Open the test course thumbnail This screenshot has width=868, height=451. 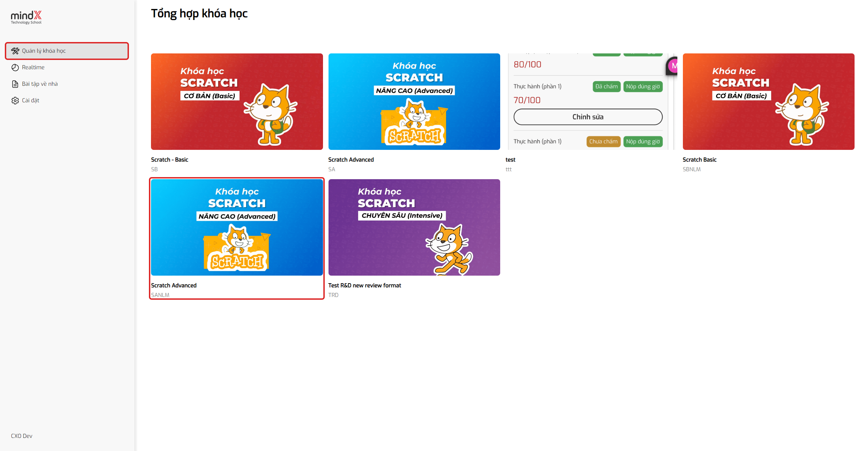[591, 102]
